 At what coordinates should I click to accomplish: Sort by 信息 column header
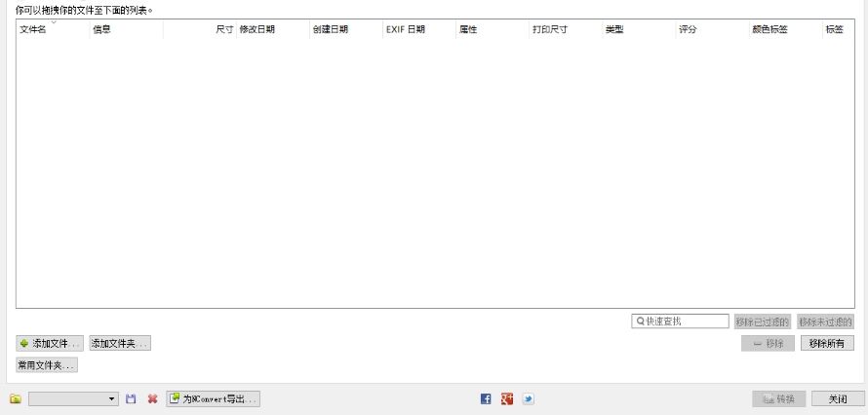[126, 30]
